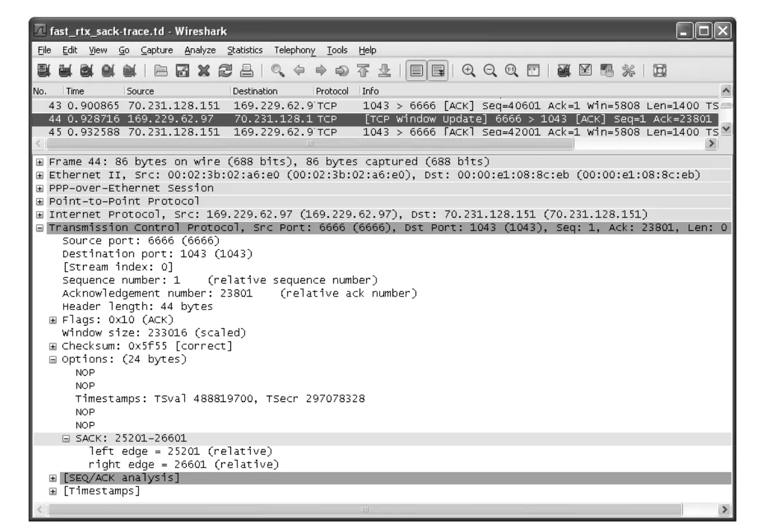Screen dimensions: 765x532
Task: Restart the live capture icon
Action: tap(130, 71)
